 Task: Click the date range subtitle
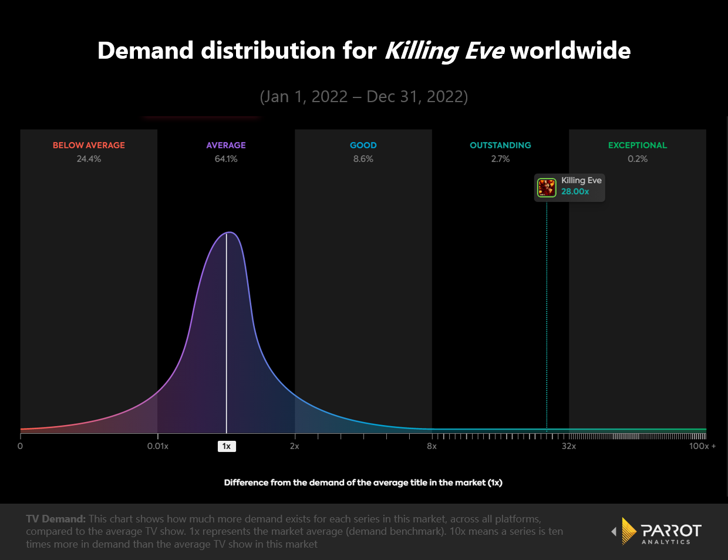(x=364, y=97)
